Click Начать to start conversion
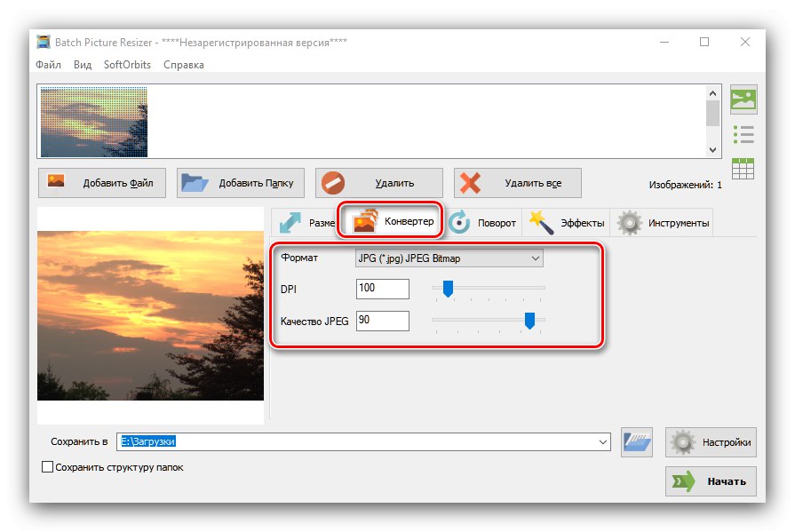795x532 pixels. [711, 481]
